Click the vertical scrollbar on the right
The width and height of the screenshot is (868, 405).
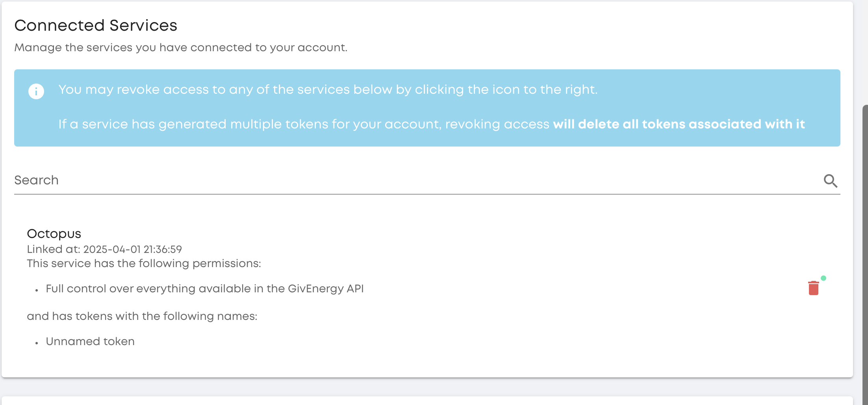865,255
